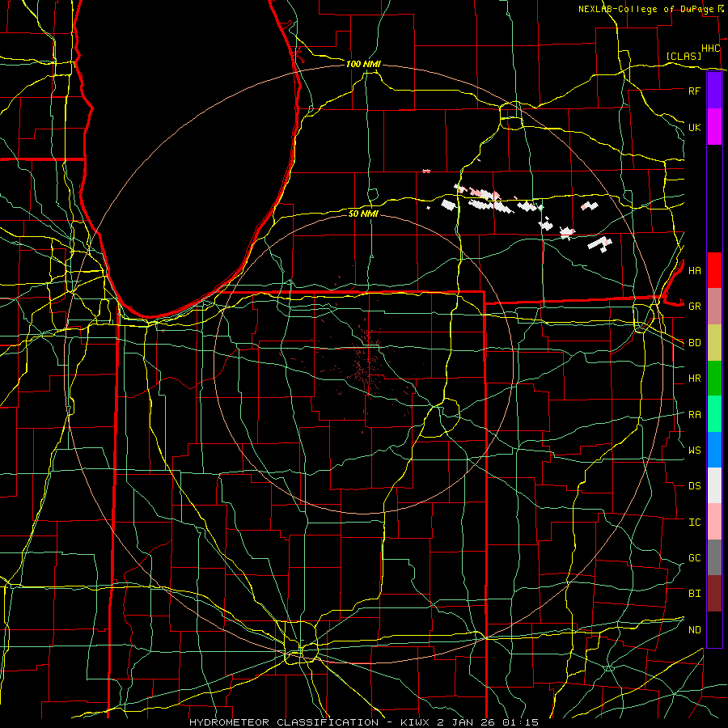Screen dimensions: 728x728
Task: Click the BI brown legend color swatch
Action: coord(714,594)
